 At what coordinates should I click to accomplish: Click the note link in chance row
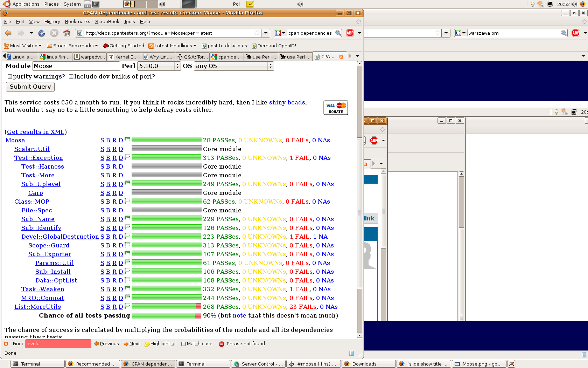coord(239,315)
